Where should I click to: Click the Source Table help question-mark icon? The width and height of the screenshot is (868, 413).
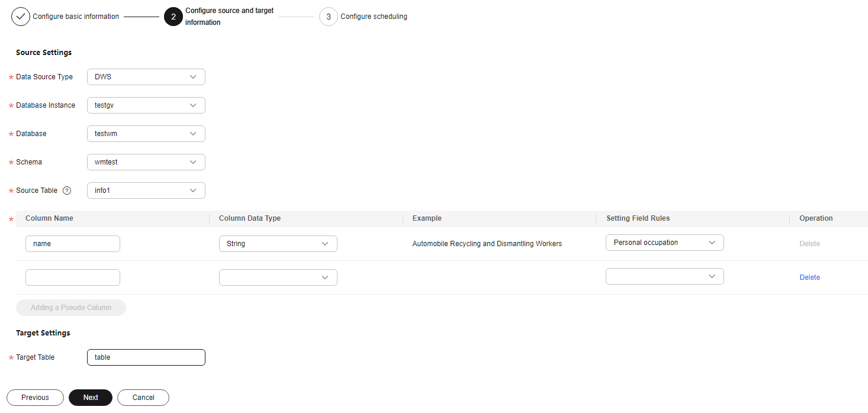point(67,191)
